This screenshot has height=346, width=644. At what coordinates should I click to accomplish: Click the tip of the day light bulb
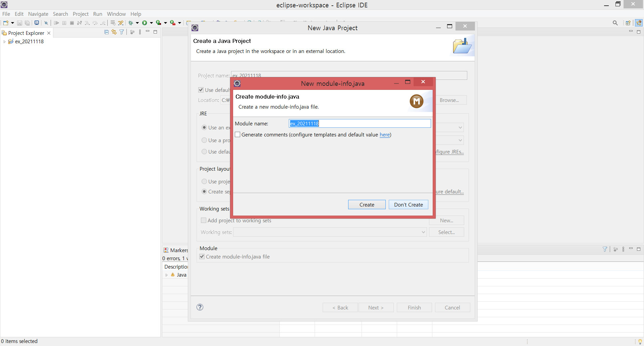[640, 341]
